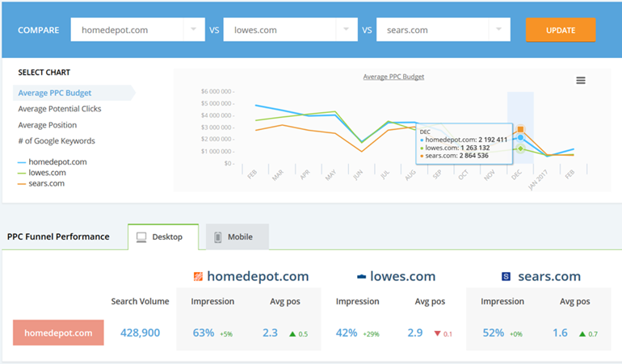The height and width of the screenshot is (364, 622).
Task: Click the orange Sears DEC data point marker
Action: point(520,129)
